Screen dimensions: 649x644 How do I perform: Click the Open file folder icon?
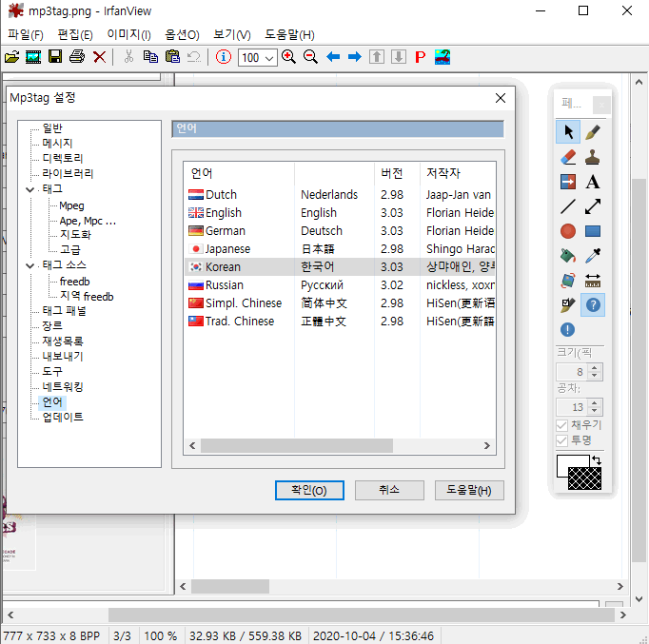[11, 57]
